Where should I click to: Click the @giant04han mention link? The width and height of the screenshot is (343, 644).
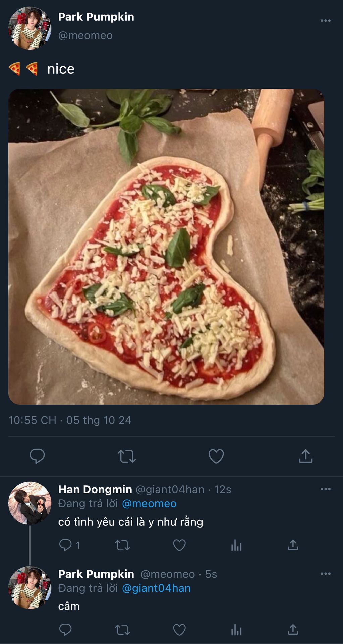(x=156, y=588)
